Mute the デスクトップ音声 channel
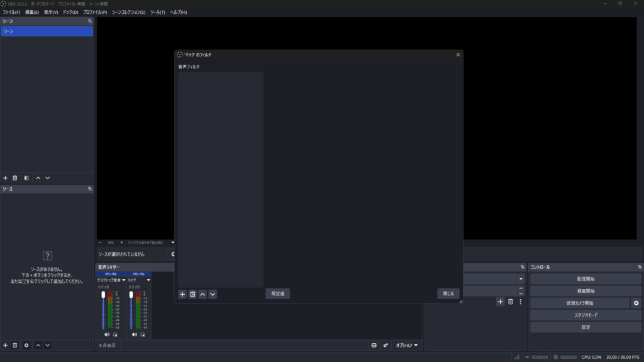This screenshot has height=362, width=644. [107, 335]
